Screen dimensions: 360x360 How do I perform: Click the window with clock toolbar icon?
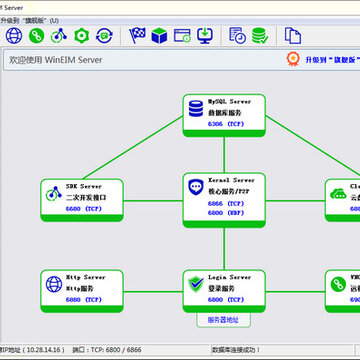[182, 36]
